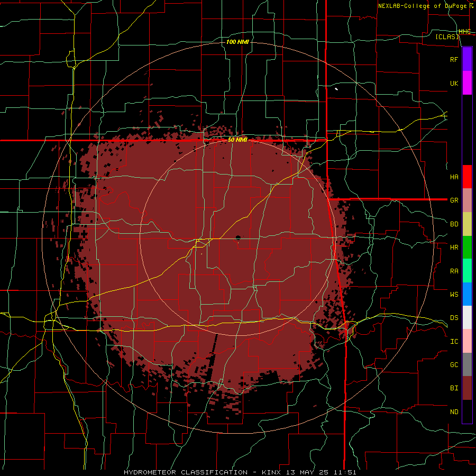Click the pink GR legend color swatch
Viewport: 476px width, 476px height.
click(467, 200)
